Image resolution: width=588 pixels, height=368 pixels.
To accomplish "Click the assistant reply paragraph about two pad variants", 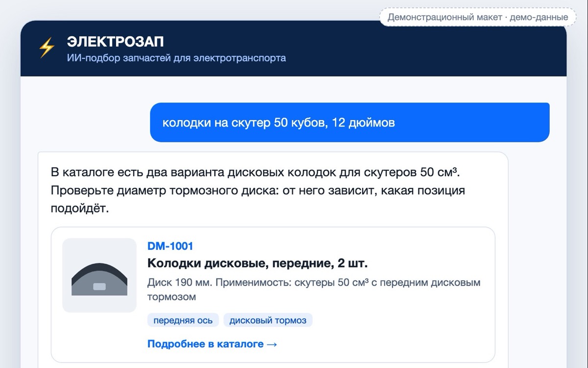I will tap(258, 190).
